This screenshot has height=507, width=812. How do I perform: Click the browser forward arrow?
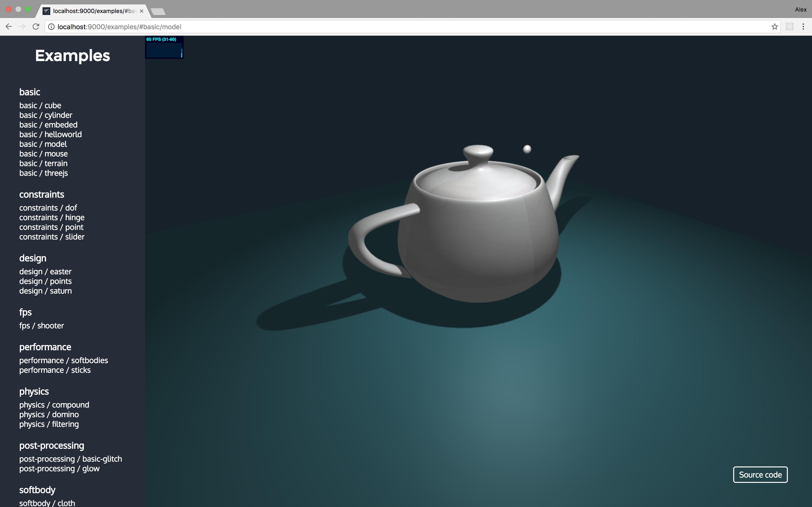point(22,27)
